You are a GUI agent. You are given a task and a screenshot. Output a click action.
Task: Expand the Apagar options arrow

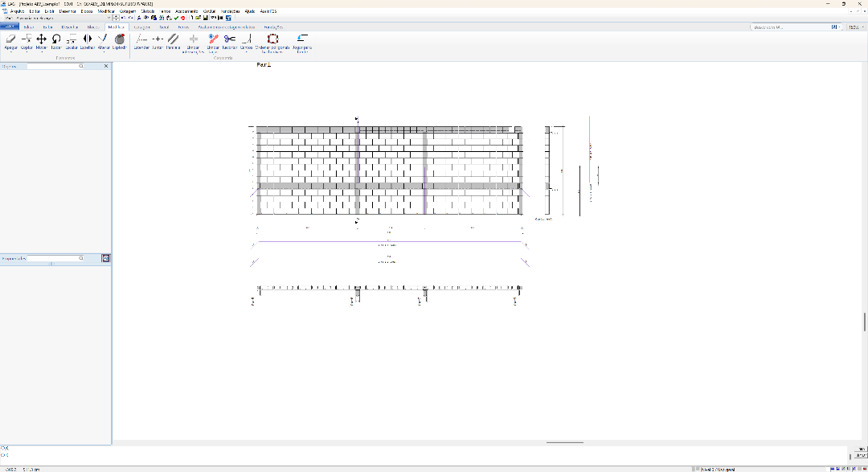(x=10, y=52)
